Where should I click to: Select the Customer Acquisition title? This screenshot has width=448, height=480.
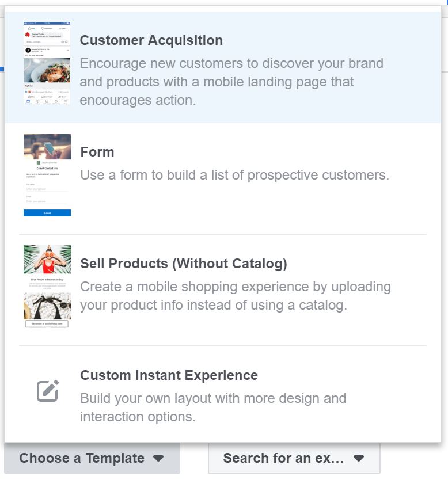tap(151, 40)
